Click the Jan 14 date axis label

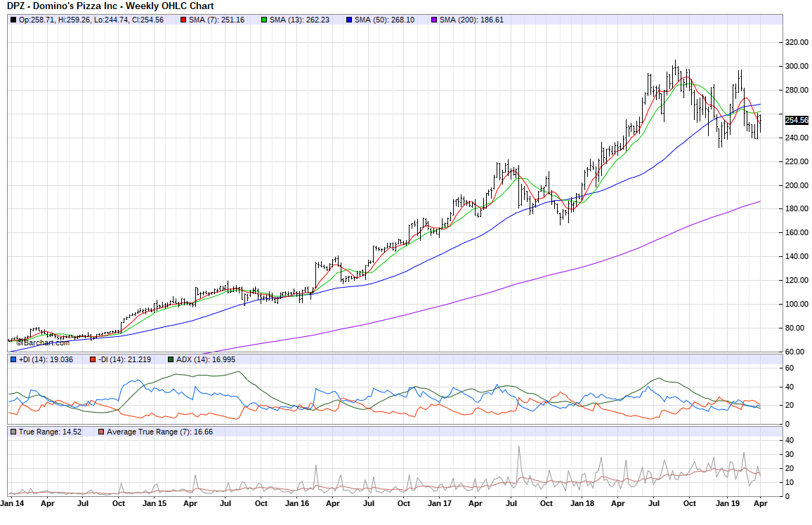coord(11,503)
